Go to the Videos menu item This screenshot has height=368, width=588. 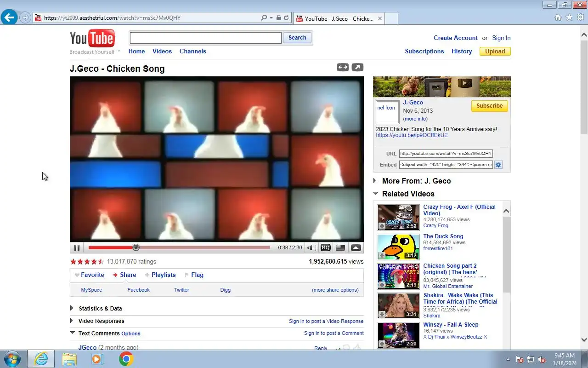point(162,51)
